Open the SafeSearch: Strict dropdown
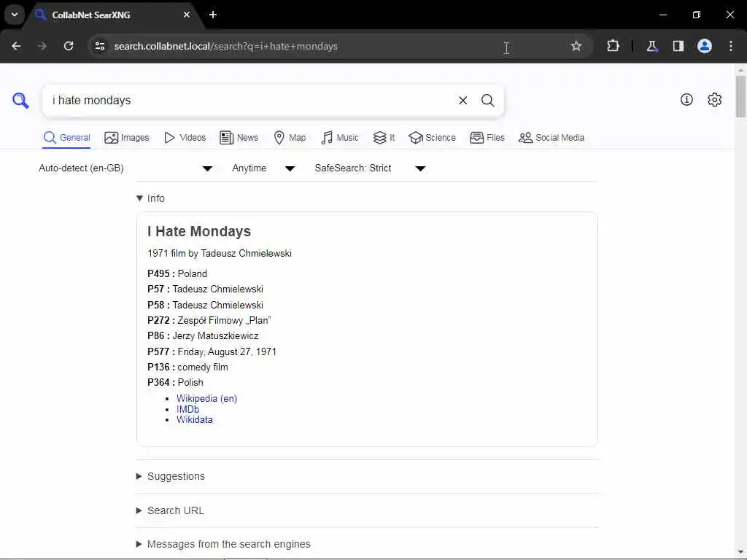This screenshot has height=560, width=747. point(370,168)
